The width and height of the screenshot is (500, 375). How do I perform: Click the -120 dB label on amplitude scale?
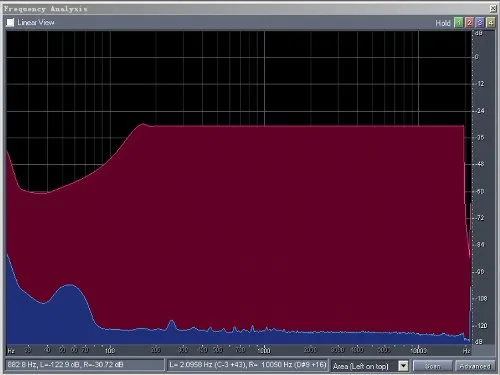coord(481,325)
